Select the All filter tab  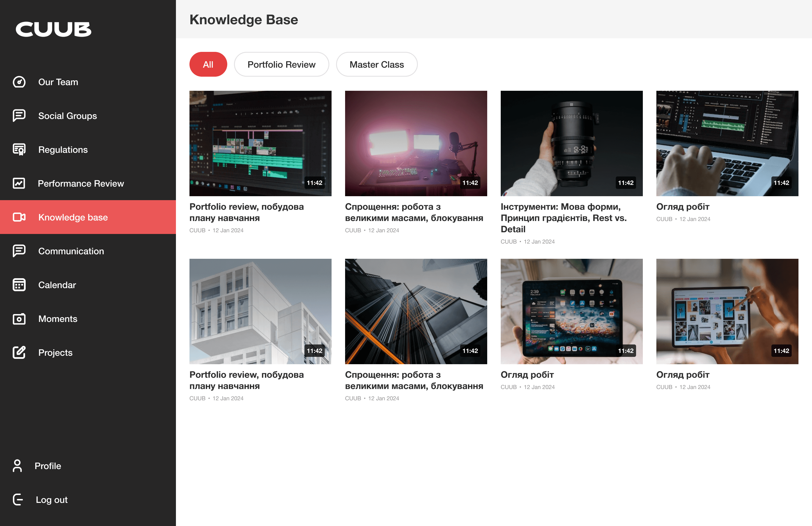pos(208,65)
